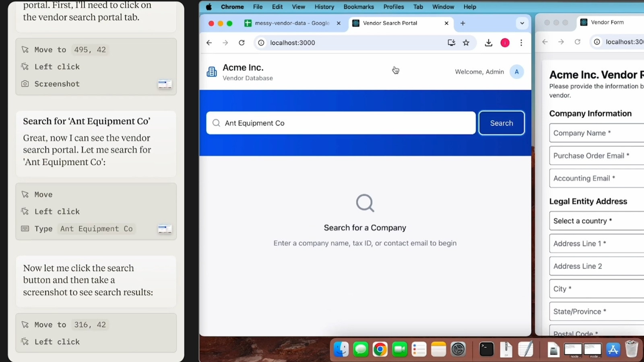
Task: Open Trash from the Dock
Action: coord(632,349)
